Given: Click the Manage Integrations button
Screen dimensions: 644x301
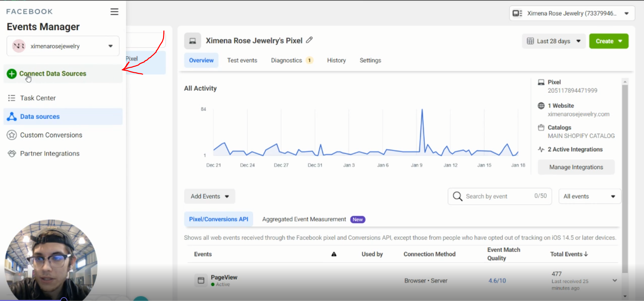Looking at the screenshot, I should tap(576, 167).
